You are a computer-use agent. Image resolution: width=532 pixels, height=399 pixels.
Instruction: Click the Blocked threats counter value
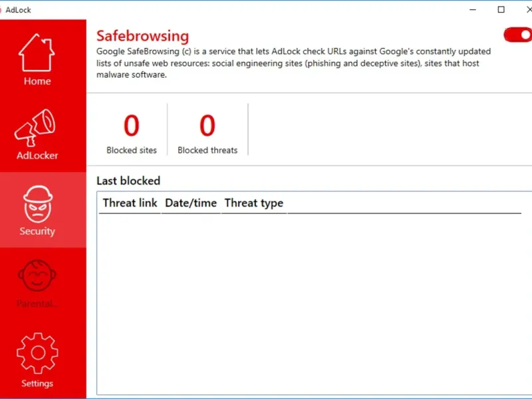click(x=207, y=126)
